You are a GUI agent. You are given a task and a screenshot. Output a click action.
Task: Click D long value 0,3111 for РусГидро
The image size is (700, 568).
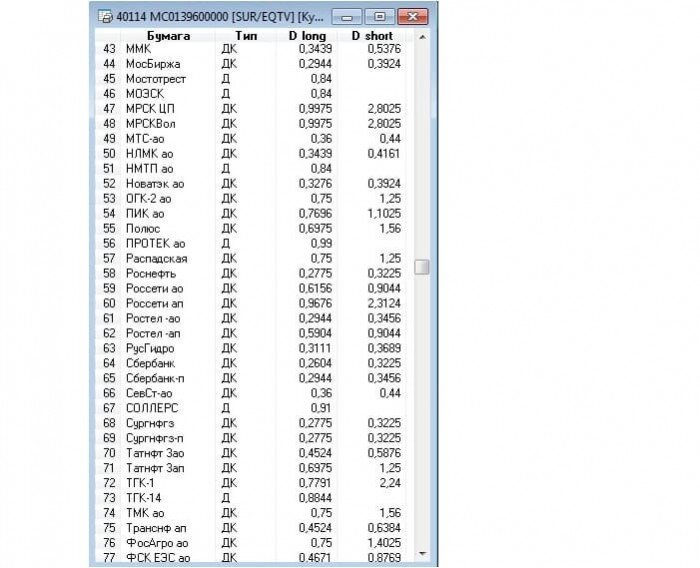tap(315, 348)
